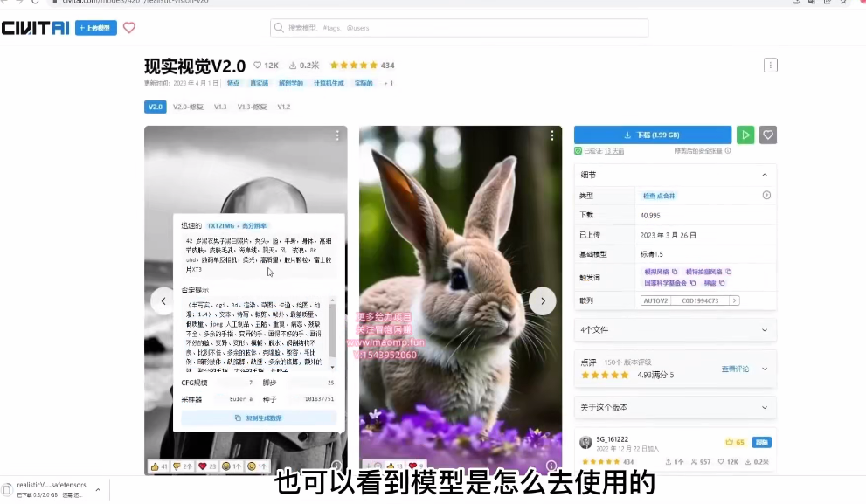
Task: Click the hash value C0D1994C73
Action: 700,300
